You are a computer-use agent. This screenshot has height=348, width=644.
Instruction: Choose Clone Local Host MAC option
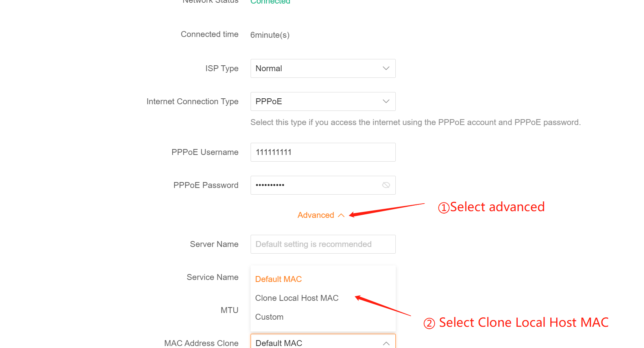(x=297, y=298)
